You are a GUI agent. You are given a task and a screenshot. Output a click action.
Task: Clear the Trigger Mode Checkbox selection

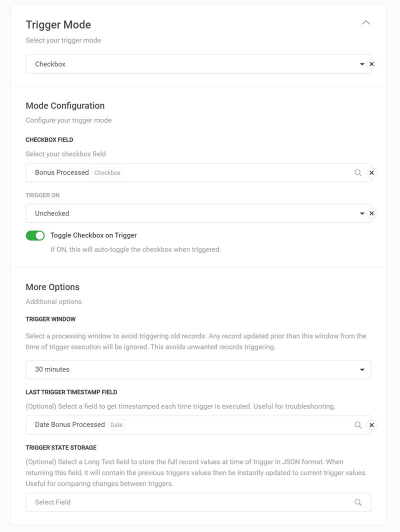click(371, 64)
